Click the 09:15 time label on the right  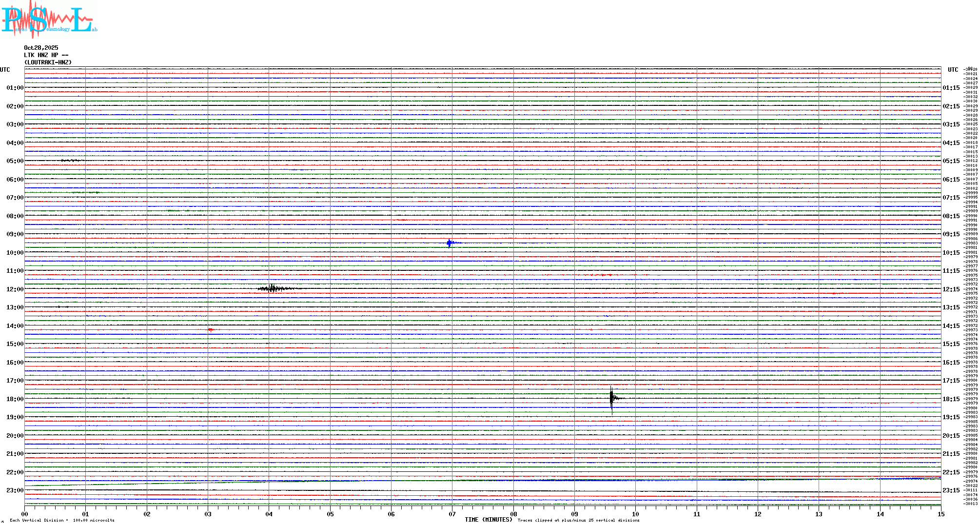[x=951, y=234]
